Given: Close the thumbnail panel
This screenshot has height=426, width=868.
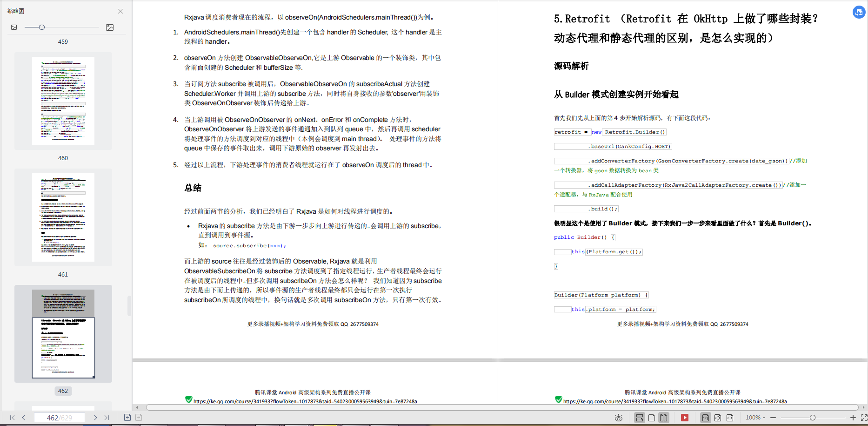Looking at the screenshot, I should (120, 11).
